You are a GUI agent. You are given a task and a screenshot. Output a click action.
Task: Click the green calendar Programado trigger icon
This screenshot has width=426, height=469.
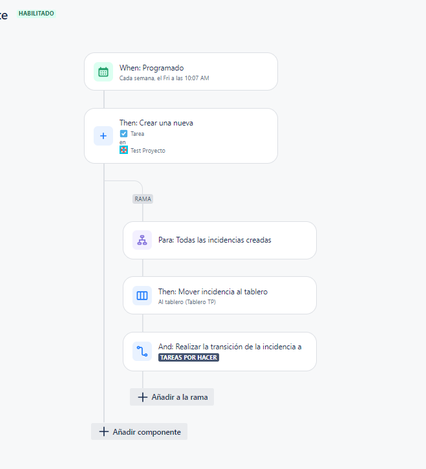(103, 72)
